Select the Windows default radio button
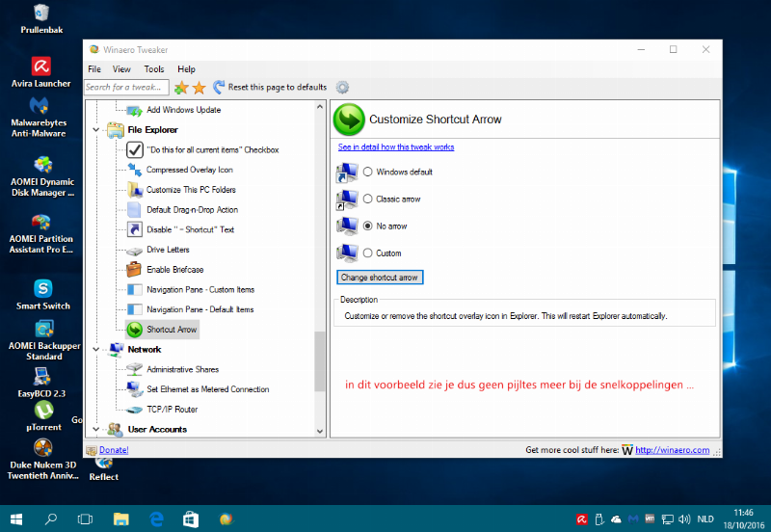771x532 pixels. (368, 172)
